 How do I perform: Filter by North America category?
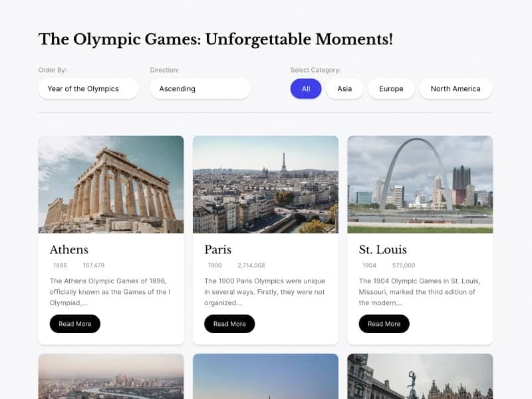pyautogui.click(x=456, y=89)
